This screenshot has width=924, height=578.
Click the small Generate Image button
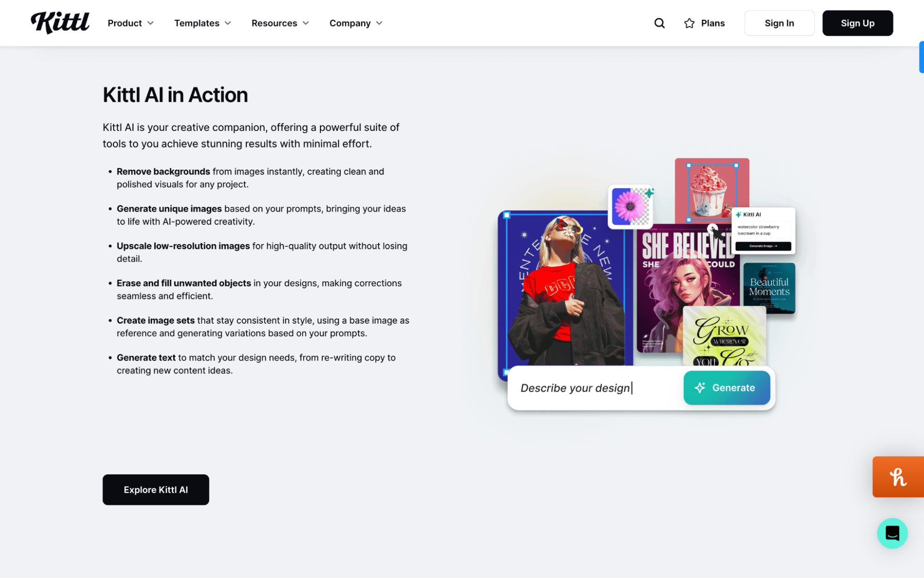[763, 246]
